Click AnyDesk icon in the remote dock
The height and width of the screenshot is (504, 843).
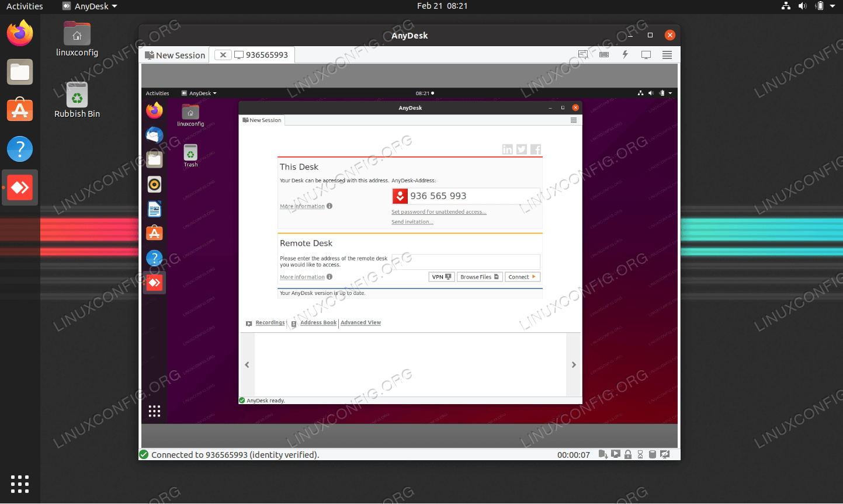[x=154, y=283]
